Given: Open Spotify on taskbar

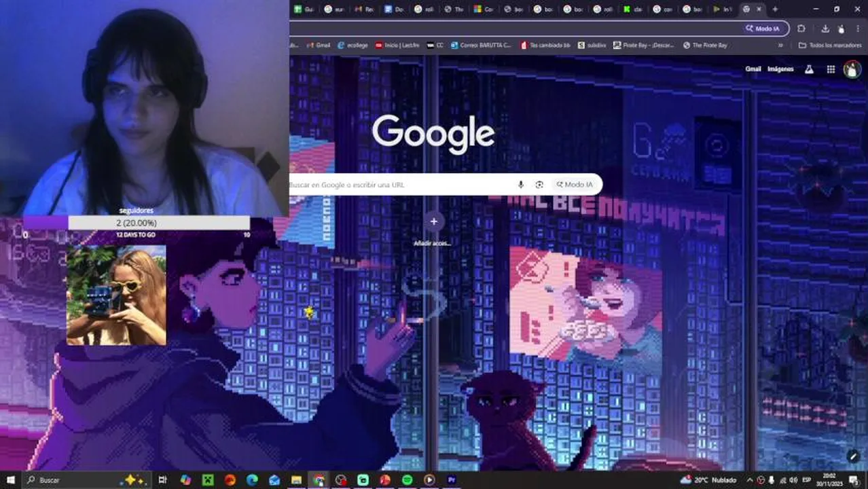Looking at the screenshot, I should [x=407, y=480].
